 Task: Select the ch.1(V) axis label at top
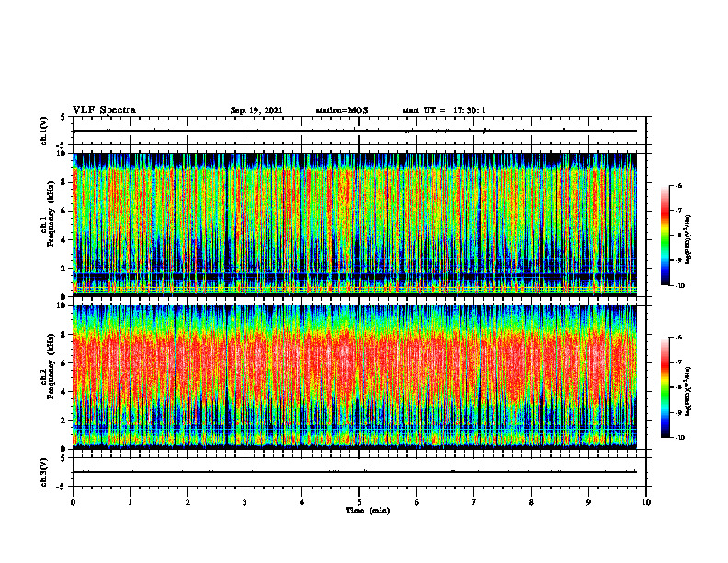pyautogui.click(x=43, y=131)
